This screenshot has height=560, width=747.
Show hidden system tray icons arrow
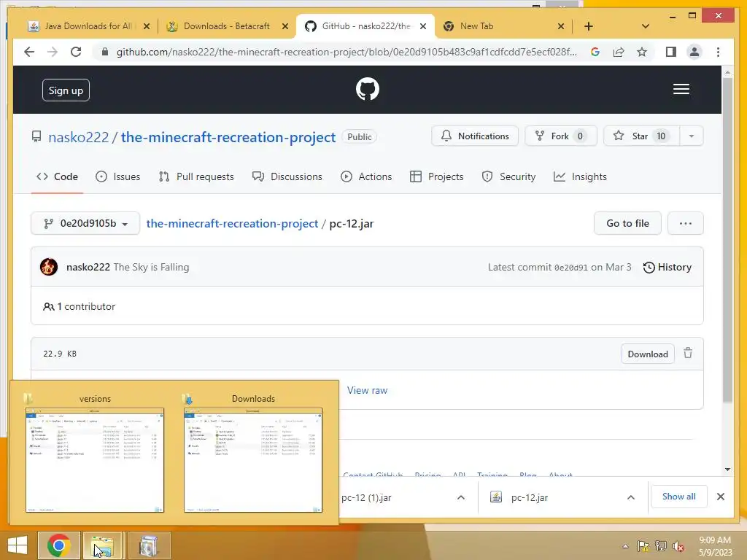coord(625,546)
